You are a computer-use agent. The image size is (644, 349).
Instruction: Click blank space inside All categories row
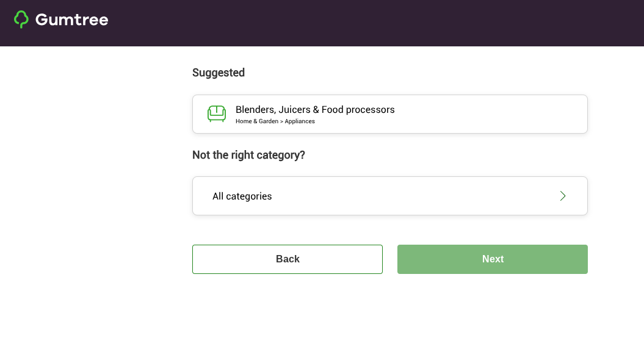pos(415,196)
